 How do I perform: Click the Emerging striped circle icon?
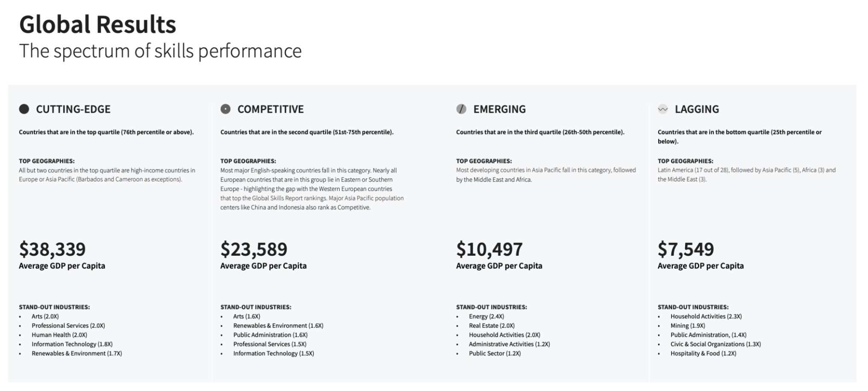coord(461,109)
